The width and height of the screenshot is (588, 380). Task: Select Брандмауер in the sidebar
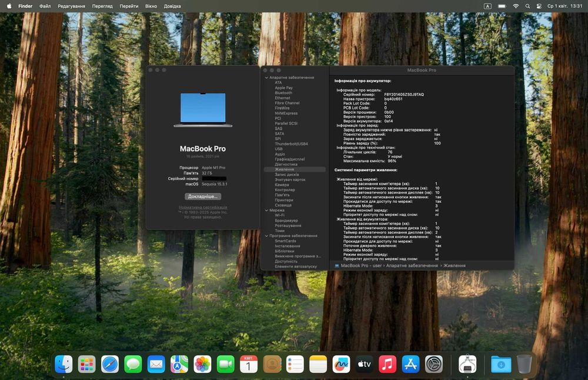[286, 221]
